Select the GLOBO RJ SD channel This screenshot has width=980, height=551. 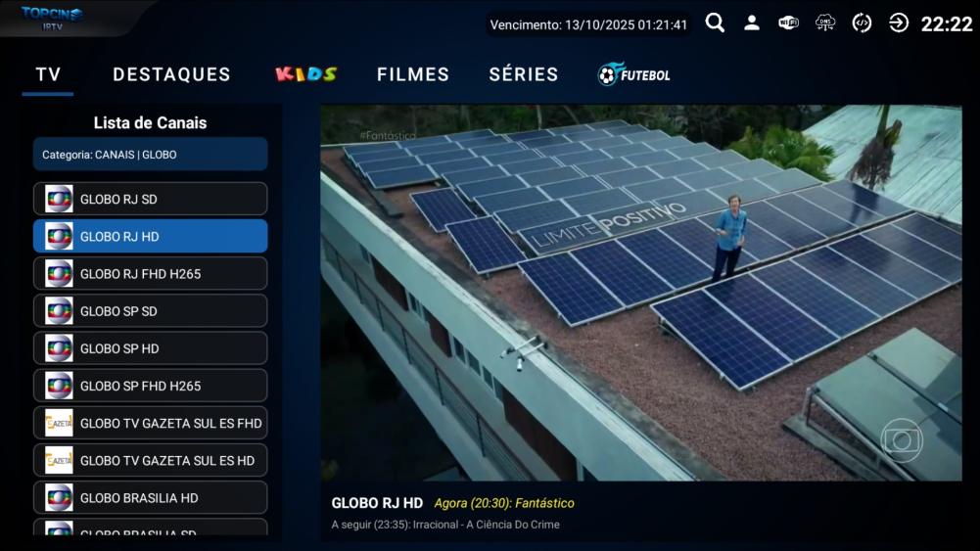coord(150,199)
